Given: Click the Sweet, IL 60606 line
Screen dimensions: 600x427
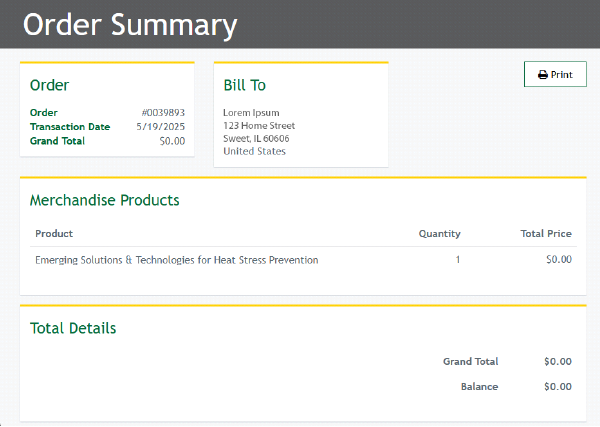Looking at the screenshot, I should pos(256,139).
